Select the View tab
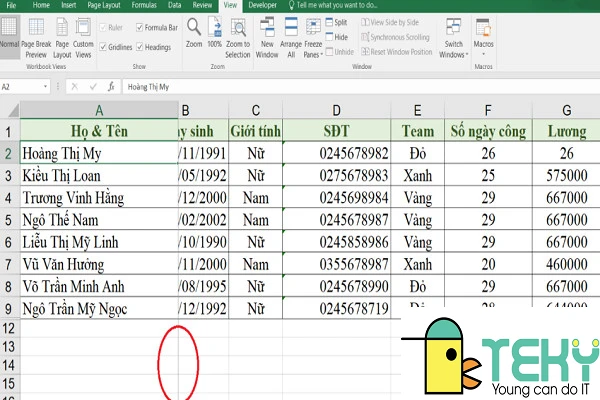600x400 pixels. pyautogui.click(x=230, y=5)
